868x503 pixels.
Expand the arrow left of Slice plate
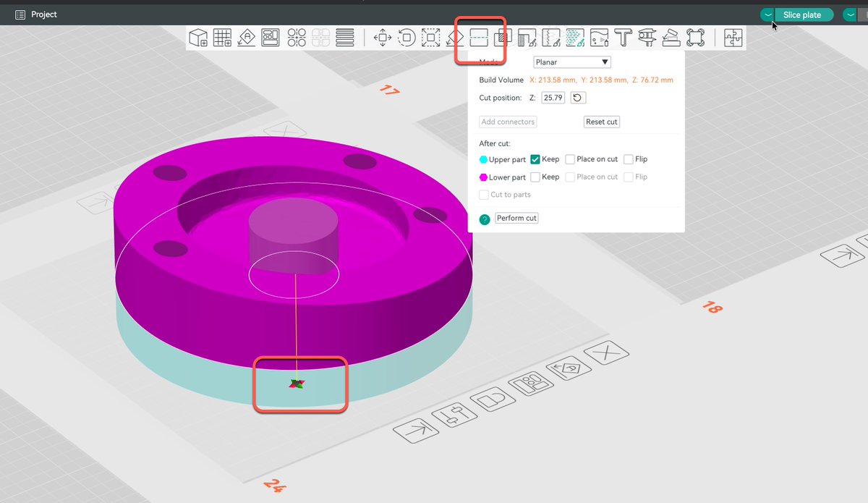point(767,14)
